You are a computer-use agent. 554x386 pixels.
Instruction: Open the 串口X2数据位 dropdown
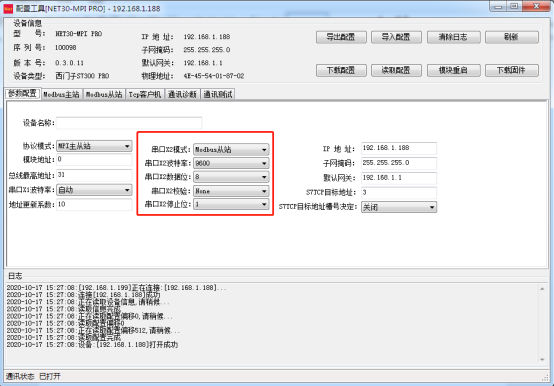click(x=231, y=177)
